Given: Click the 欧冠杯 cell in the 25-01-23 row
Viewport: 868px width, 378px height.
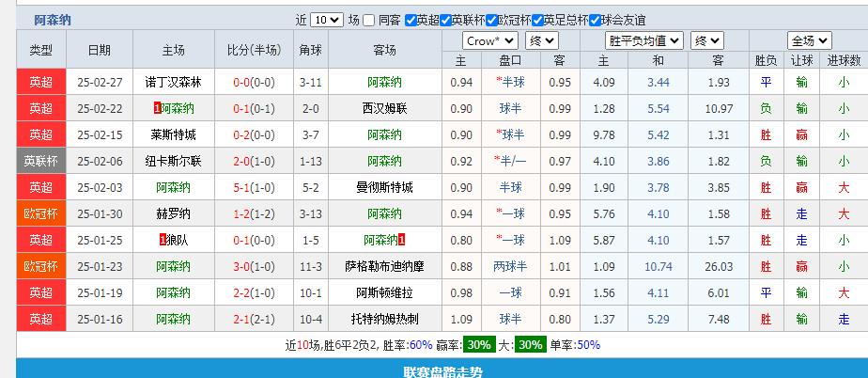Looking at the screenshot, I should tap(41, 267).
